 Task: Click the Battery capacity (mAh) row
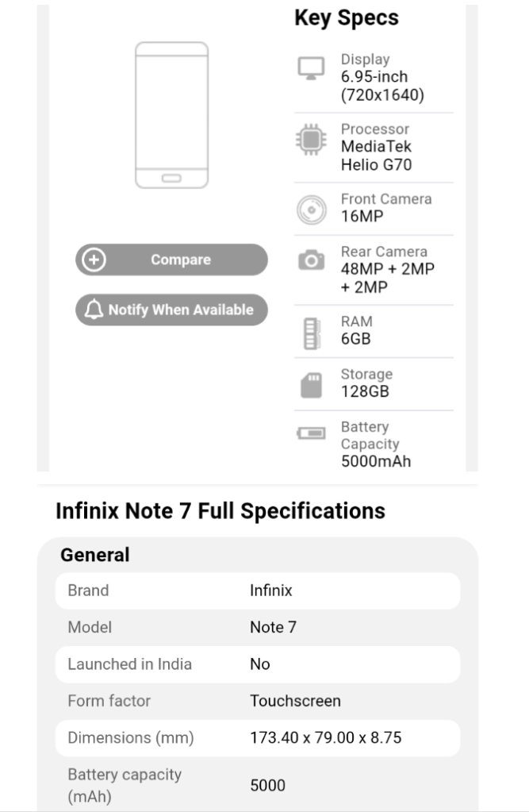tap(257, 784)
